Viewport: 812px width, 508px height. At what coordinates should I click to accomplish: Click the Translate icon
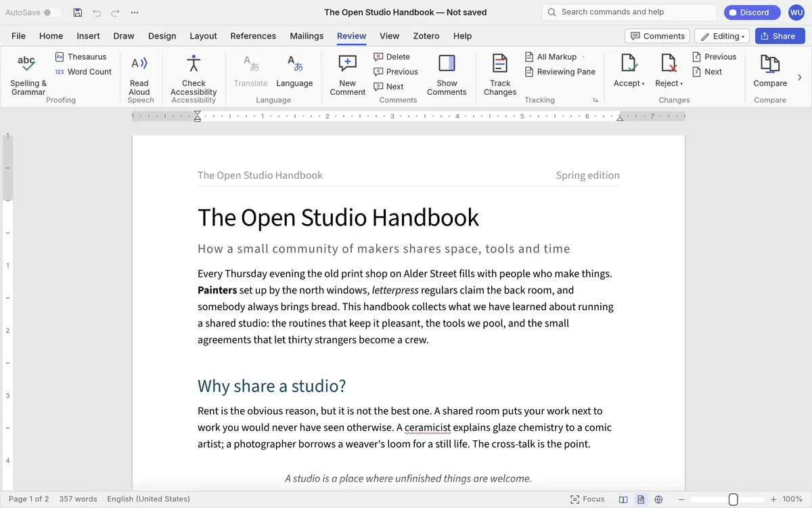click(x=251, y=64)
